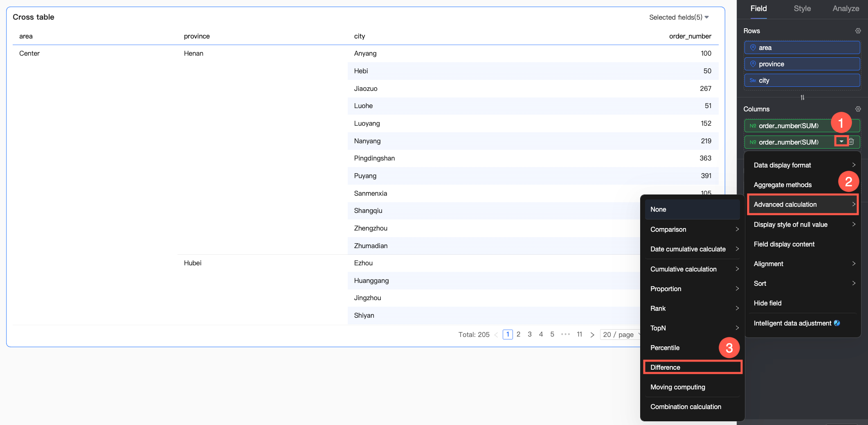The image size is (868, 425).
Task: Expand Display style of null value submenu
Action: click(x=803, y=224)
